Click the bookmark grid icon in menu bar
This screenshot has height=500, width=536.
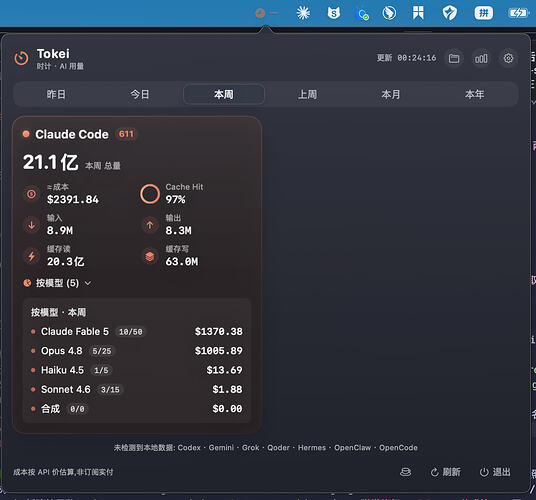(x=418, y=13)
